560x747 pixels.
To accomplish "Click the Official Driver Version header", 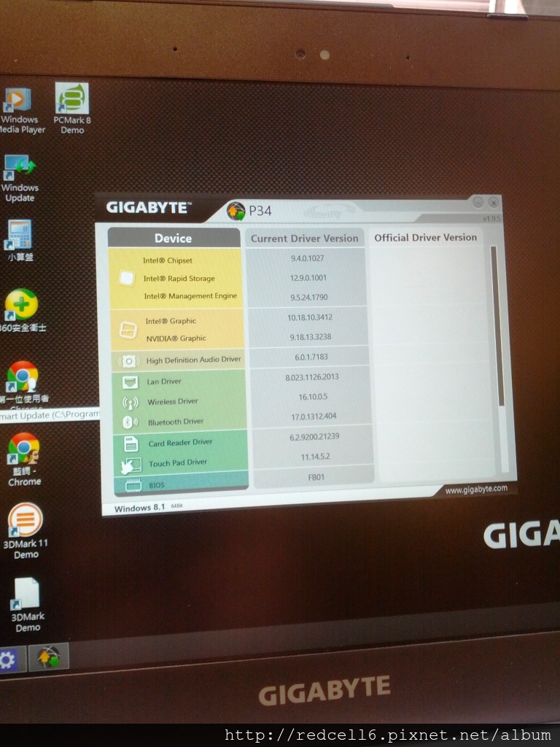I will (425, 237).
